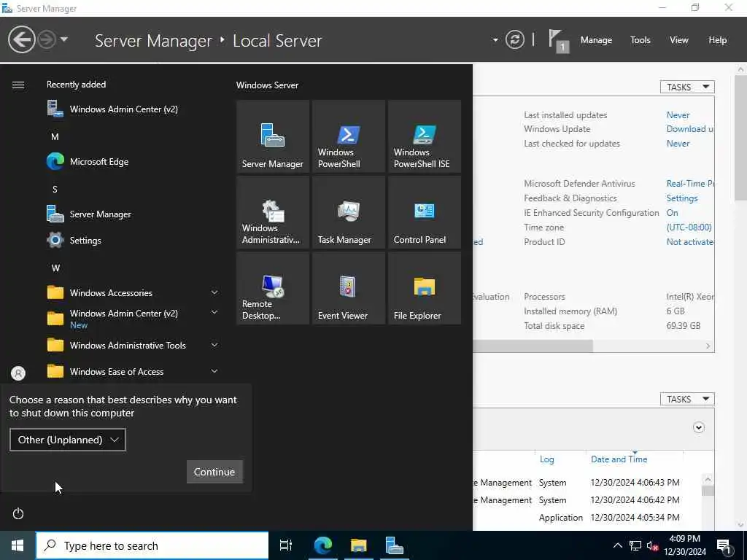Screen dimensions: 747x560
Task: Open the Help menu
Action: pyautogui.click(x=718, y=40)
